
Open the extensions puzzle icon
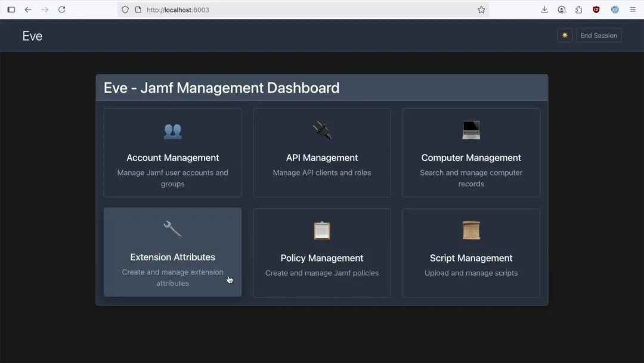578,10
